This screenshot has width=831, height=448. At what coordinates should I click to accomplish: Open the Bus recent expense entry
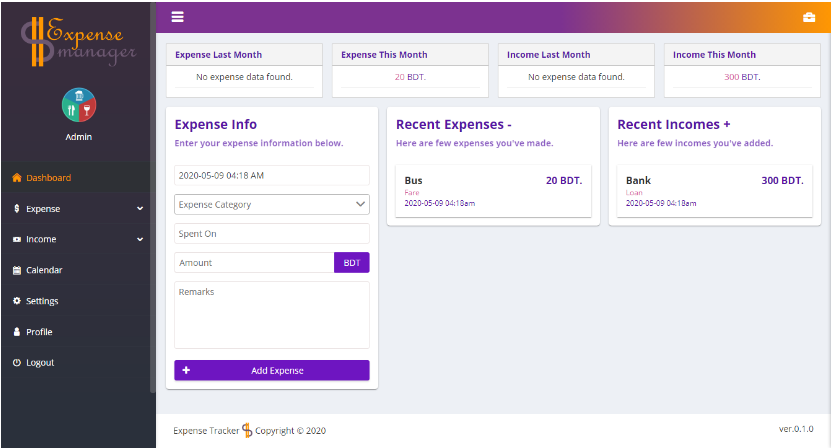[x=493, y=191]
